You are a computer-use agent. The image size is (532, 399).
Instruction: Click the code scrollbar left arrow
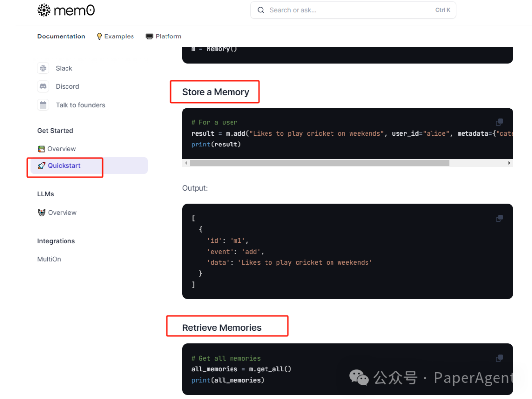[186, 163]
